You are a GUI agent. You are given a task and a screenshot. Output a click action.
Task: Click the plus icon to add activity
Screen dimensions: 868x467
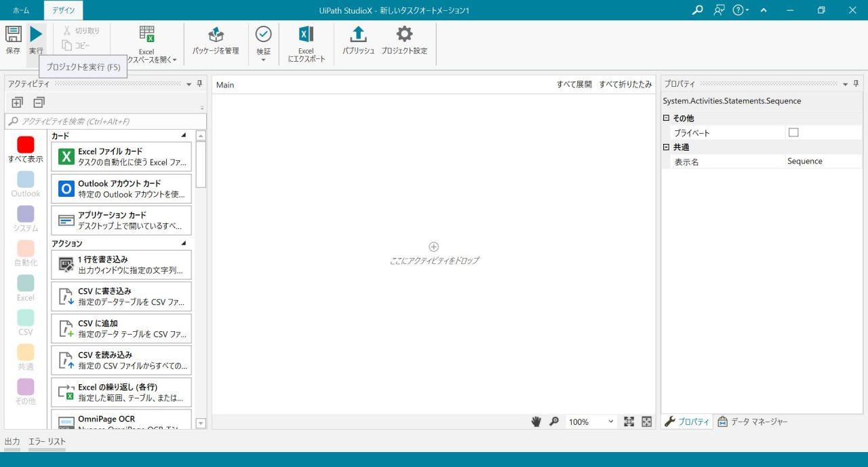click(x=434, y=247)
